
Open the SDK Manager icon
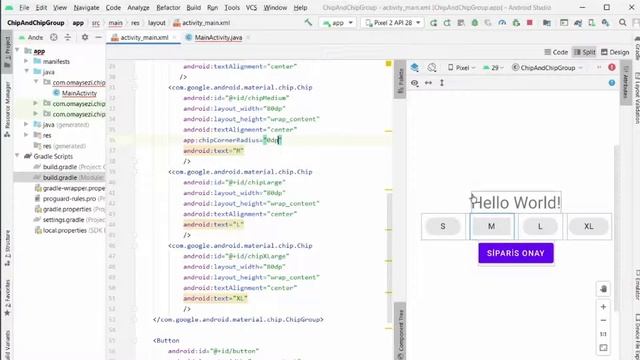tap(605, 23)
